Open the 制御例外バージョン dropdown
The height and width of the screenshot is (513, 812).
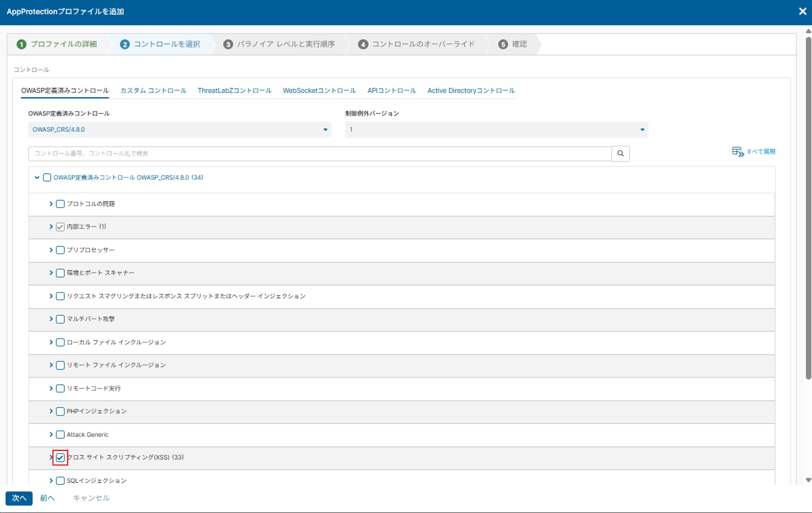coord(496,130)
